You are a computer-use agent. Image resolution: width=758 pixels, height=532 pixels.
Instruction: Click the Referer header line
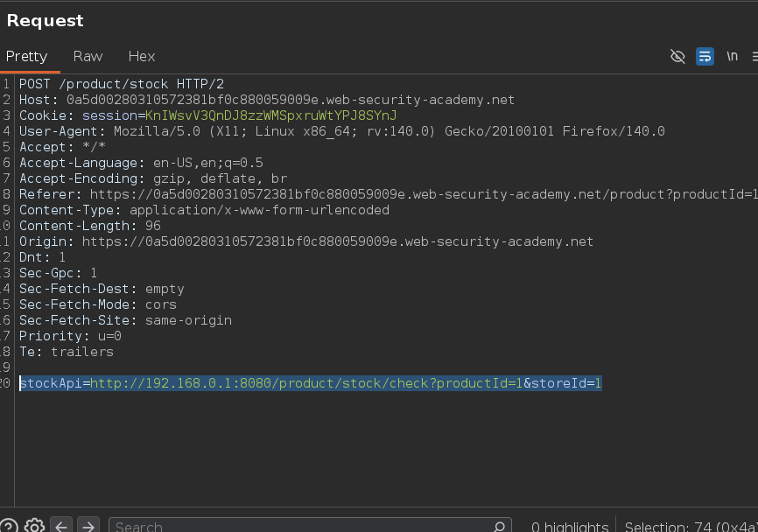tap(388, 194)
